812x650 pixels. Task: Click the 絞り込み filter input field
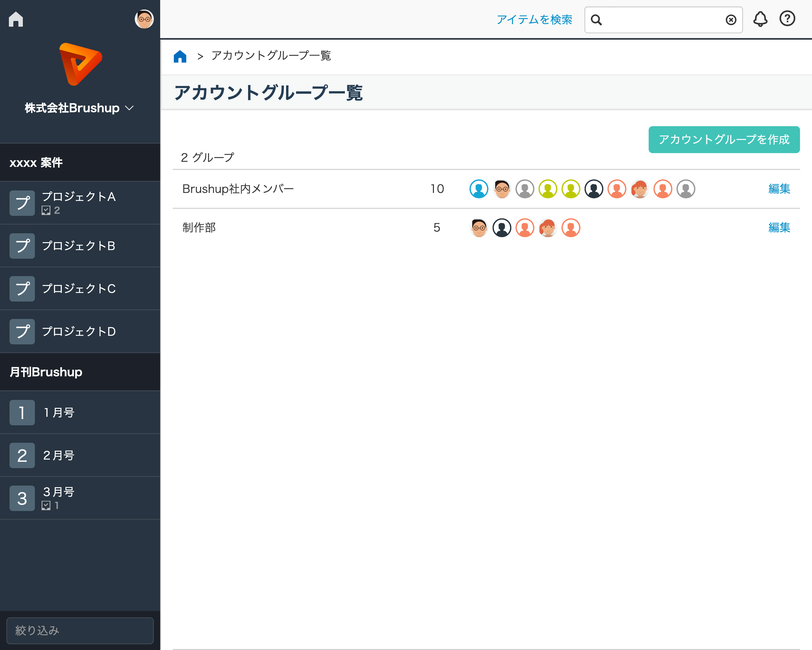pos(80,630)
